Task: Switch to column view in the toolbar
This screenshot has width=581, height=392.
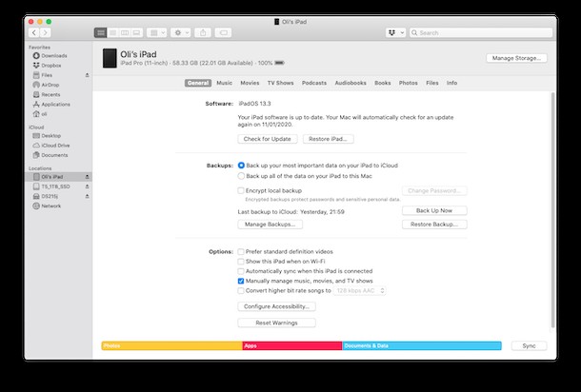Action: click(x=125, y=33)
